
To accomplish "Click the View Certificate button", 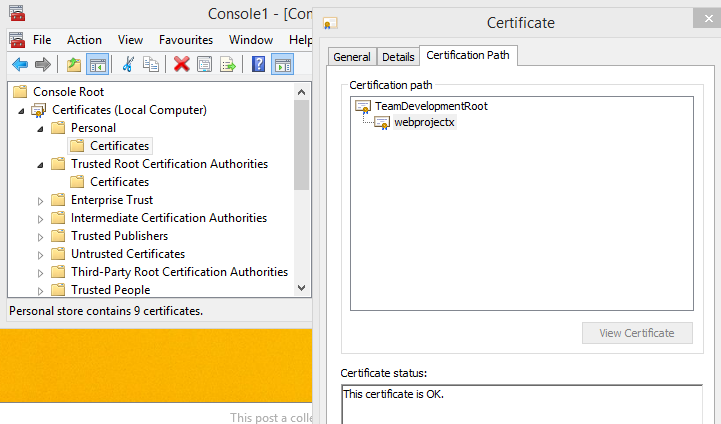I will click(637, 333).
